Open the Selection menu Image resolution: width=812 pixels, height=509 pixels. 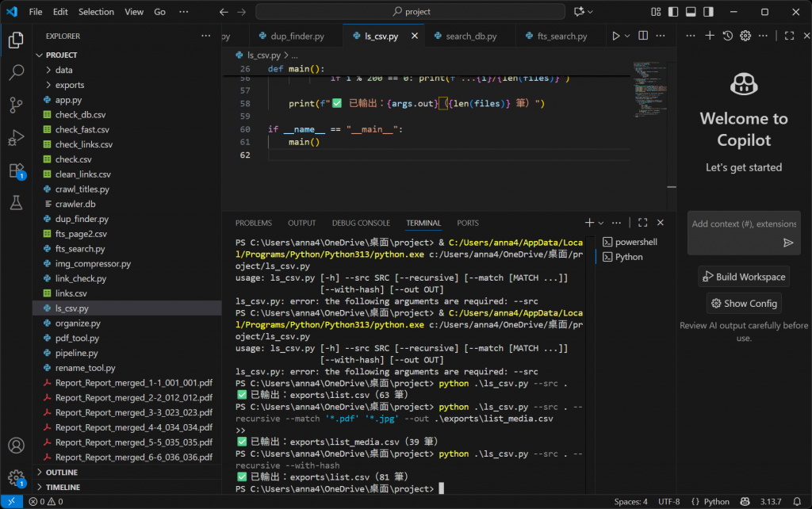[x=96, y=12]
